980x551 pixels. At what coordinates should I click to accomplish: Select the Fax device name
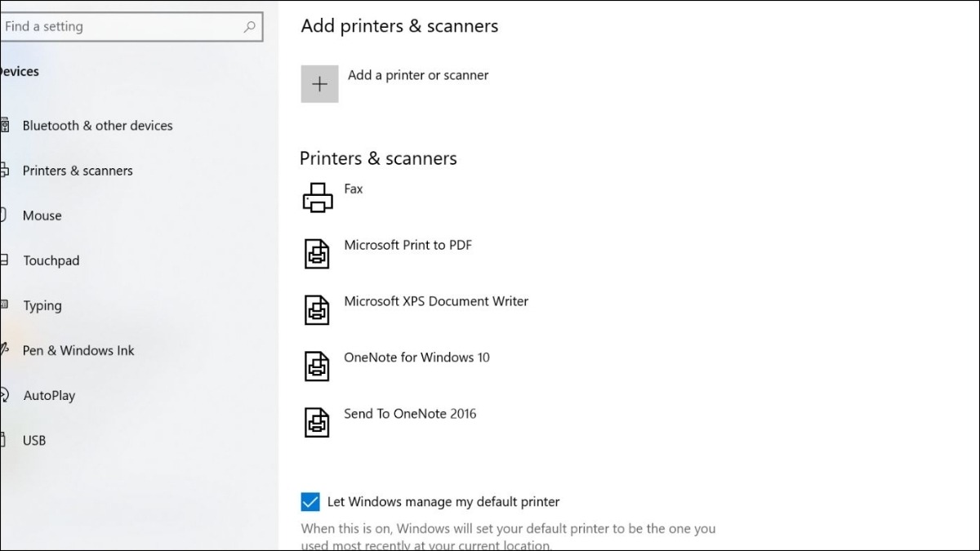(354, 189)
